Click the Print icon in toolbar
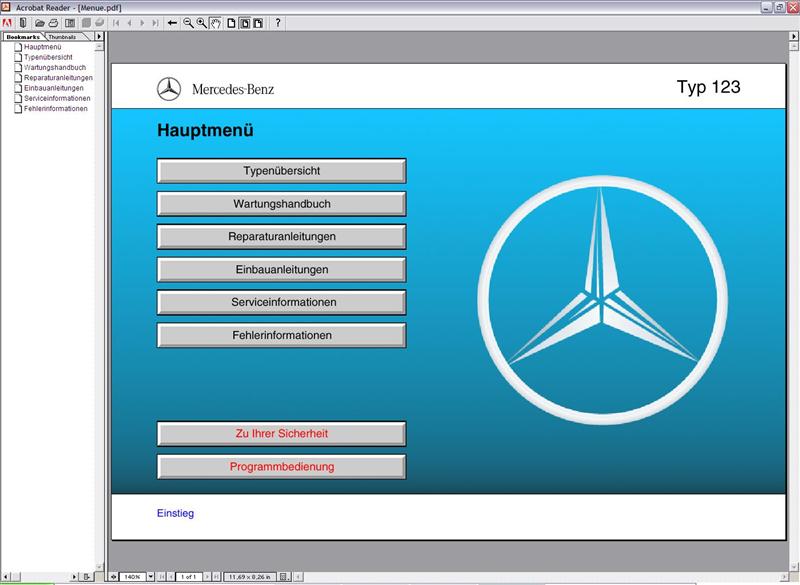The width and height of the screenshot is (800, 585). 53,23
